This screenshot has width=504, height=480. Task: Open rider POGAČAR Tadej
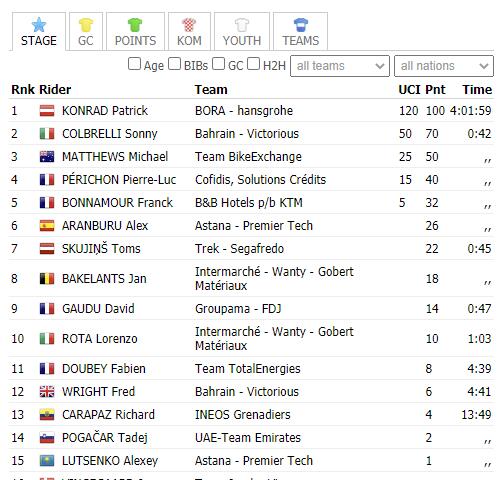[x=105, y=437]
